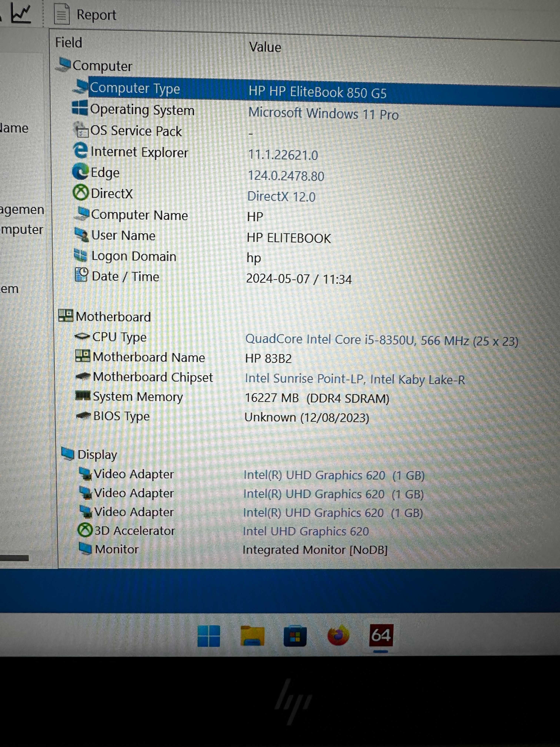This screenshot has height=747, width=560.
Task: Click the HP ELITEBOOK user name value
Action: tap(289, 238)
